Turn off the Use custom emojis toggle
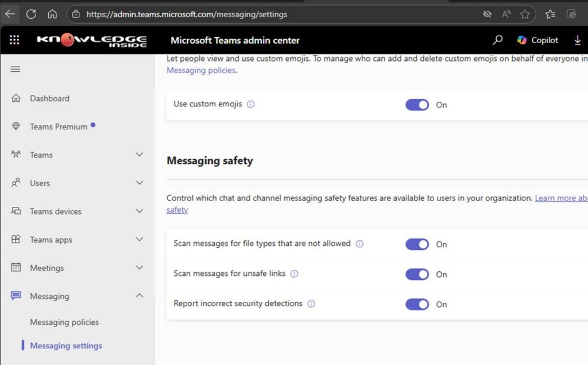The width and height of the screenshot is (588, 365). click(x=417, y=105)
